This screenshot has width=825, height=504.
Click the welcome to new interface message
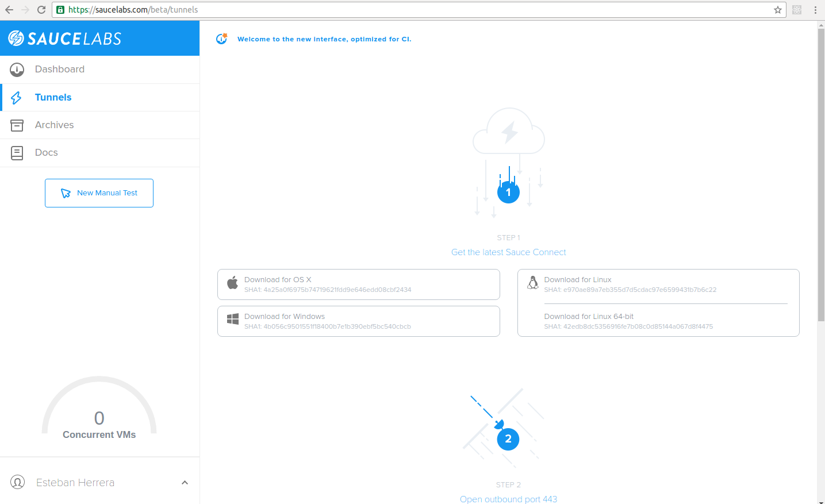(324, 39)
